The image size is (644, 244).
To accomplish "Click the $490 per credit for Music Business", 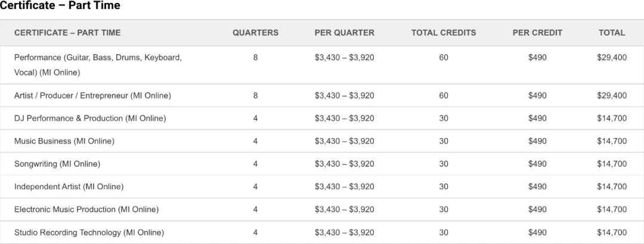I will click(x=537, y=141).
